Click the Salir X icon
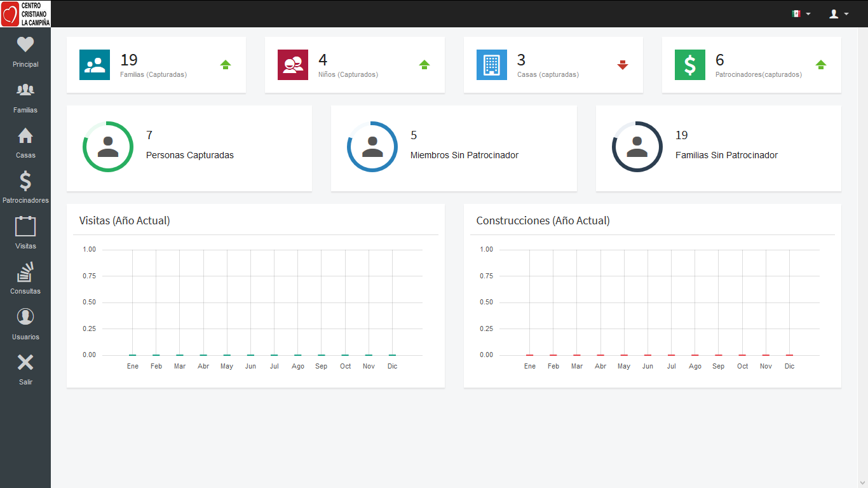Screen dimensions: 868x488 point(25,363)
